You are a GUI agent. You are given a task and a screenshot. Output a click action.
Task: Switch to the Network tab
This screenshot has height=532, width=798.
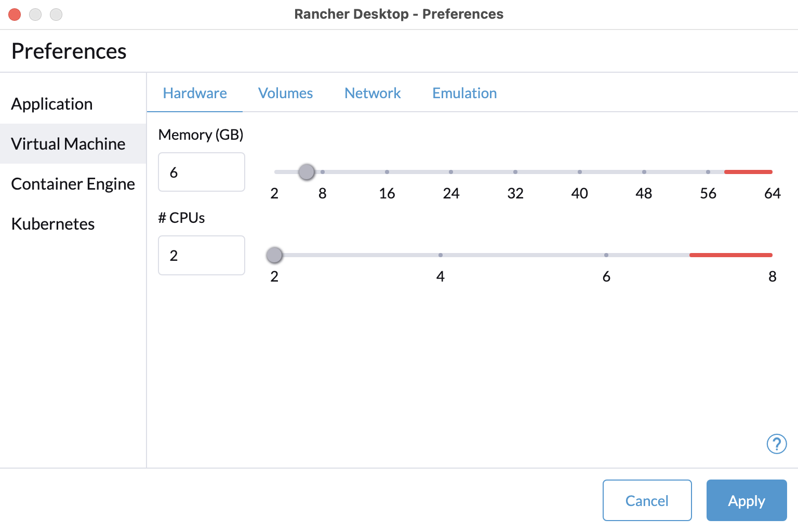373,93
